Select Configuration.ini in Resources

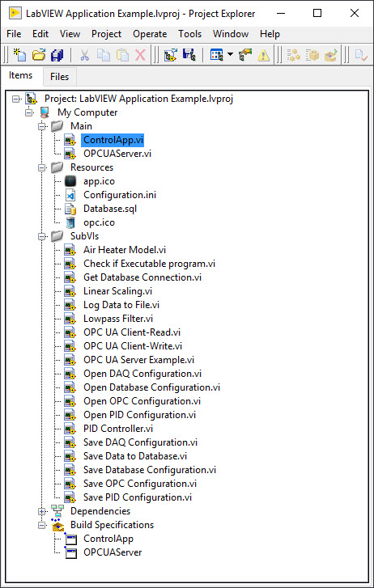[120, 195]
